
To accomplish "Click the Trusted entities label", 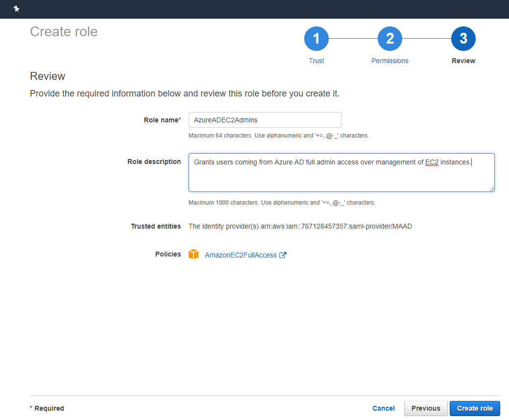I will [x=156, y=226].
